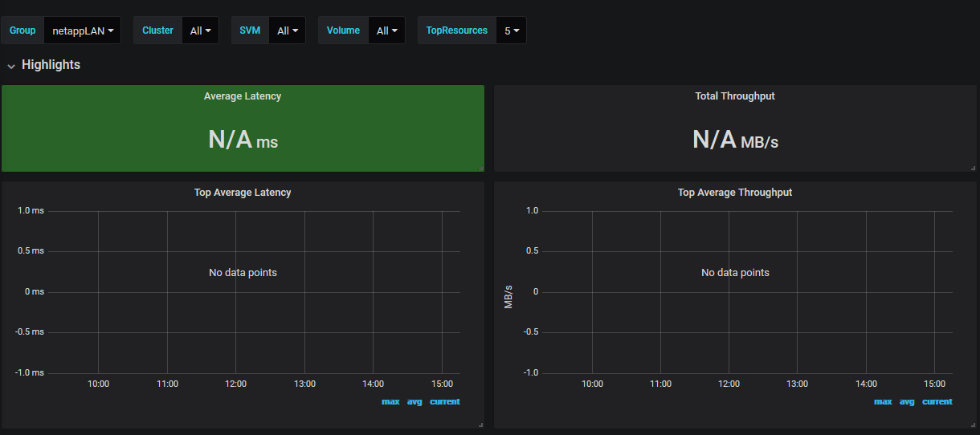The height and width of the screenshot is (435, 980).
Task: Open the Top Average Throughput panel menu
Action: [x=734, y=193]
